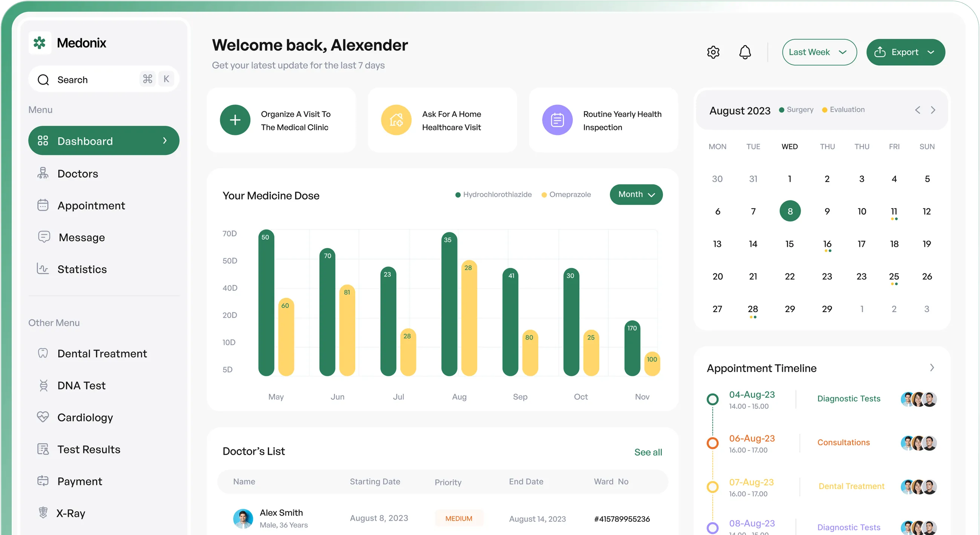980x535 pixels.
Task: Click the home healthcare visit icon
Action: 396,120
